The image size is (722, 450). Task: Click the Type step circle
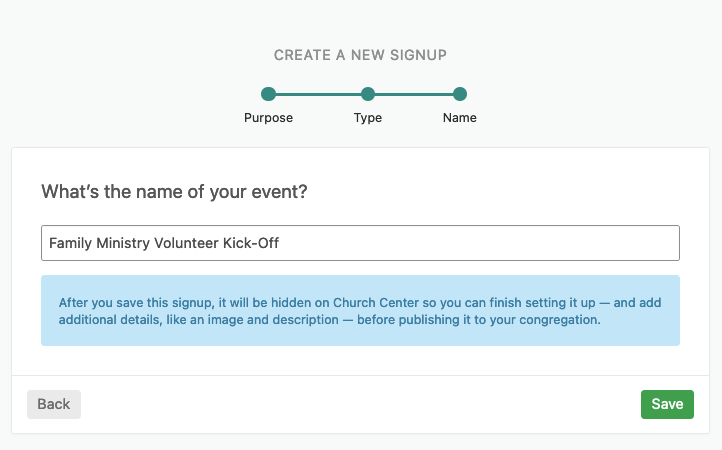click(x=368, y=95)
